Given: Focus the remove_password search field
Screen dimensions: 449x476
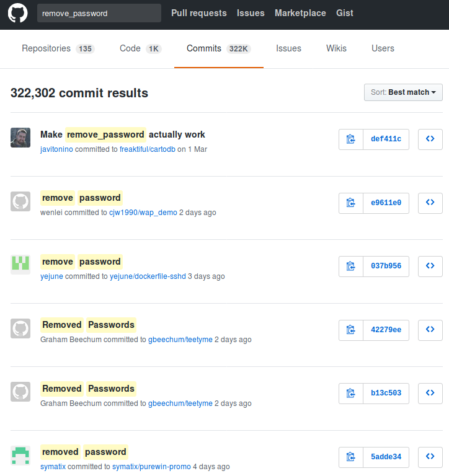Looking at the screenshot, I should tap(99, 13).
